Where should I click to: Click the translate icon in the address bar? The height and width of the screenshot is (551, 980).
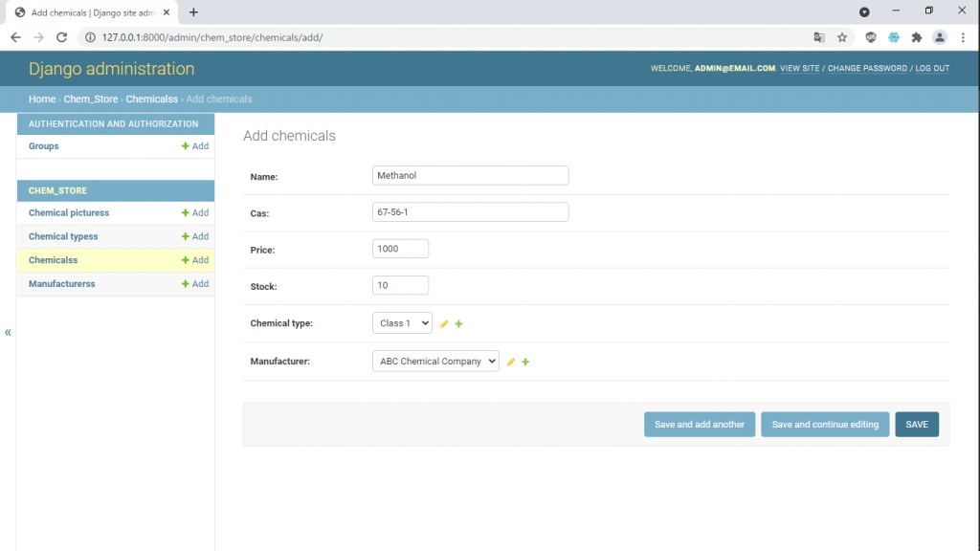(x=817, y=36)
